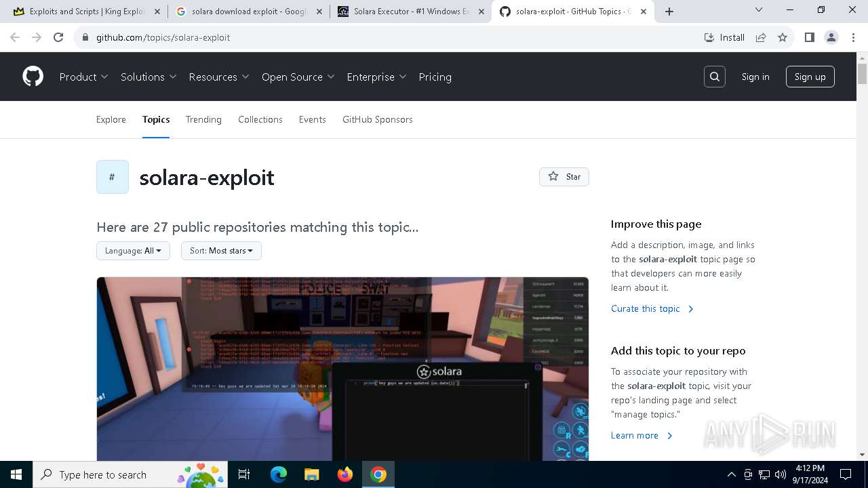Expand the Resources menu

pos(219,77)
